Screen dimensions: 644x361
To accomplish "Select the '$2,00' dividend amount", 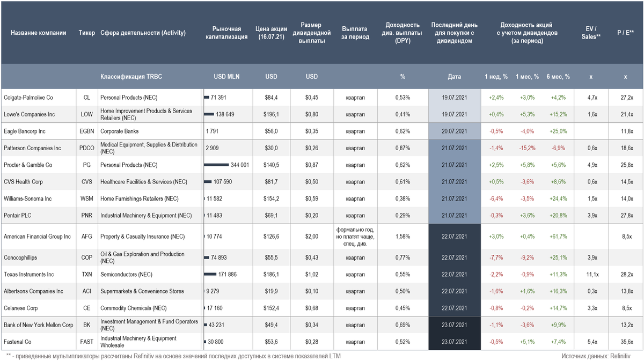I will (x=311, y=237).
